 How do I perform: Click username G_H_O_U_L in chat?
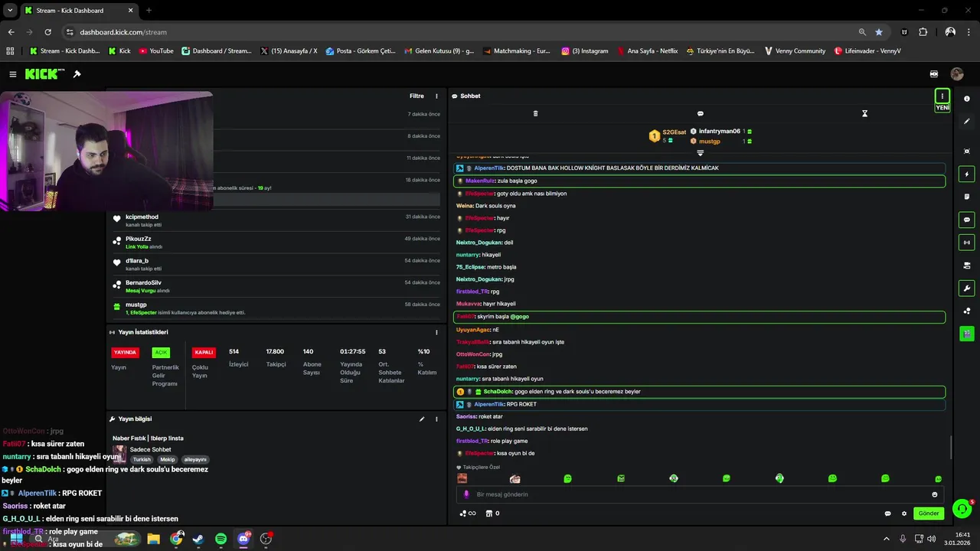470,429
